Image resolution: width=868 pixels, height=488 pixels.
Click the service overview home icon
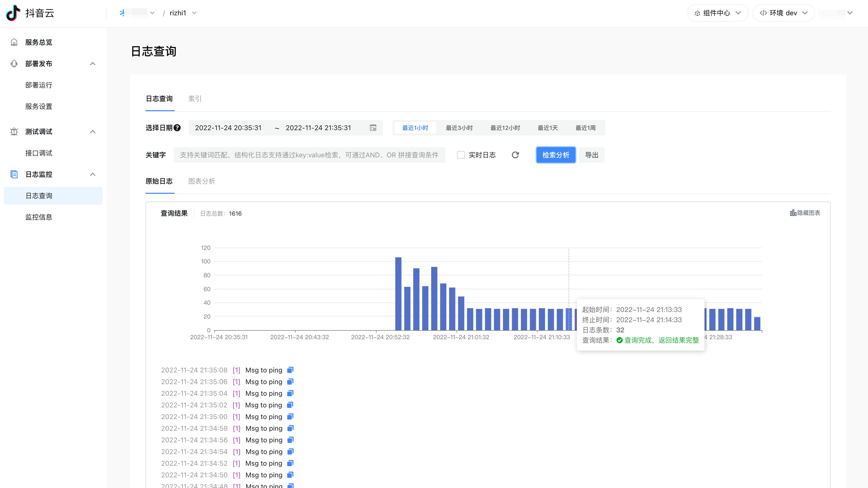tap(14, 42)
